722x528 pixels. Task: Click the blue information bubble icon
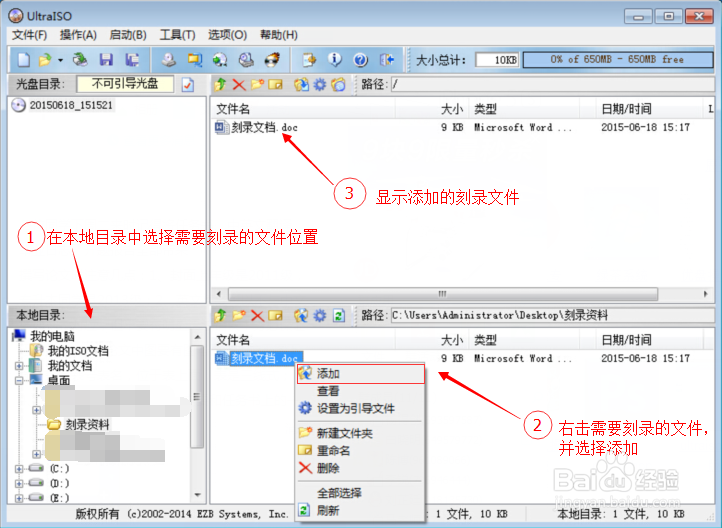(x=335, y=60)
